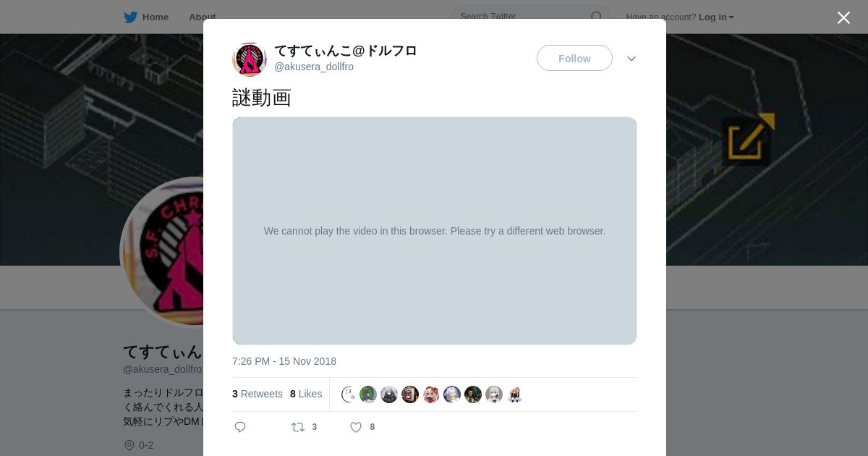View the 8 Likes list

tap(306, 394)
